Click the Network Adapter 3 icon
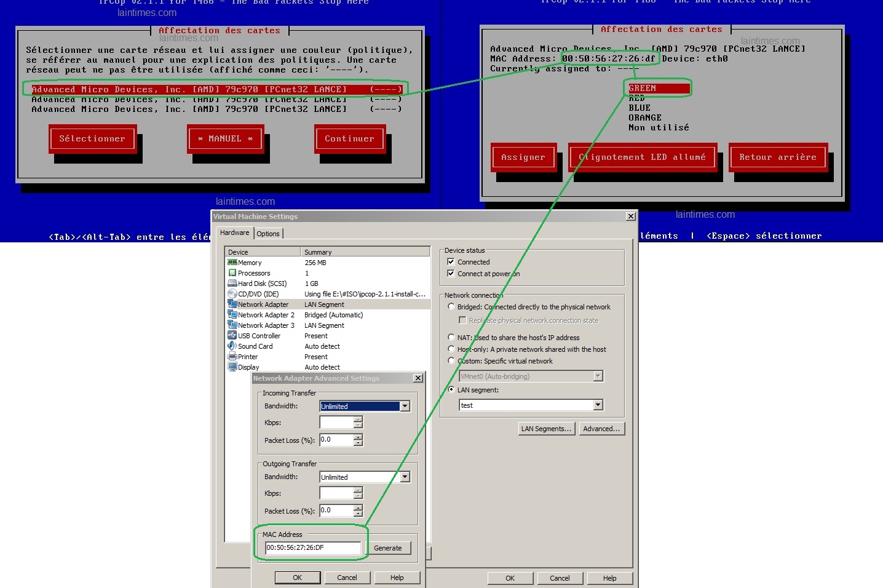Viewport: 883px width, 588px height. point(232,325)
